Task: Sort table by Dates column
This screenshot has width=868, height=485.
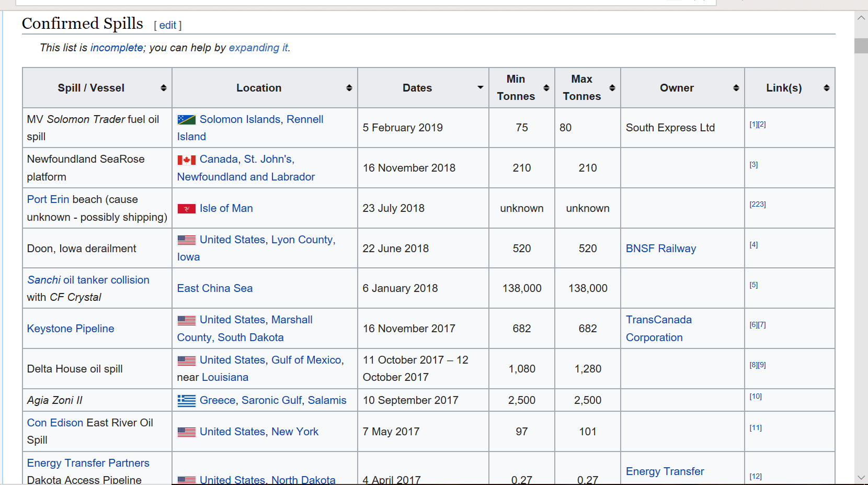Action: coord(480,87)
